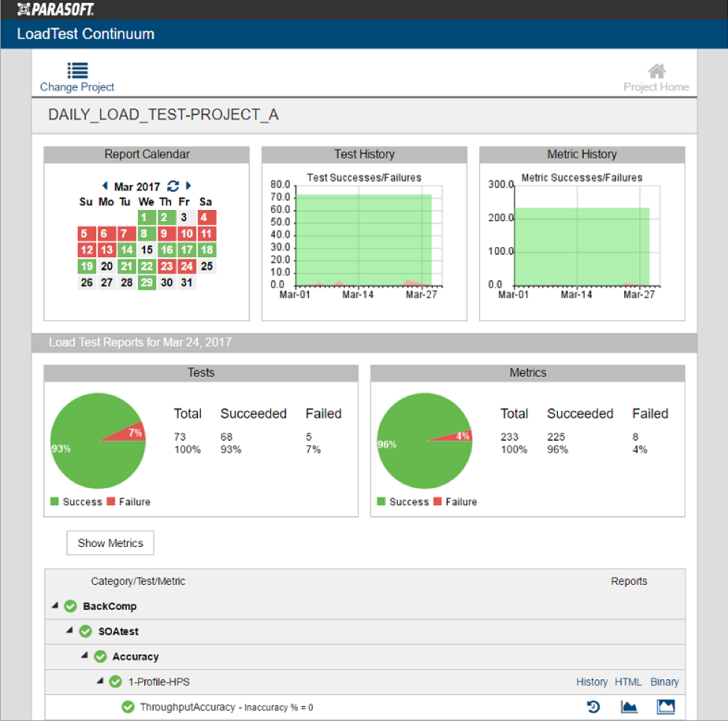
Task: Advance calendar to next month
Action: 188,186
